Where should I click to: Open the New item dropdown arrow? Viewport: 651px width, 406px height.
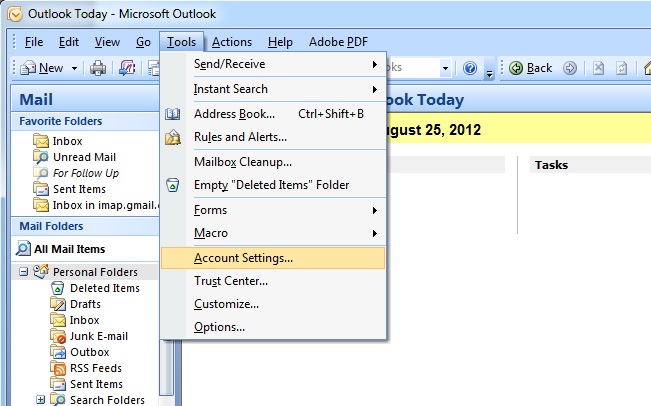point(74,68)
